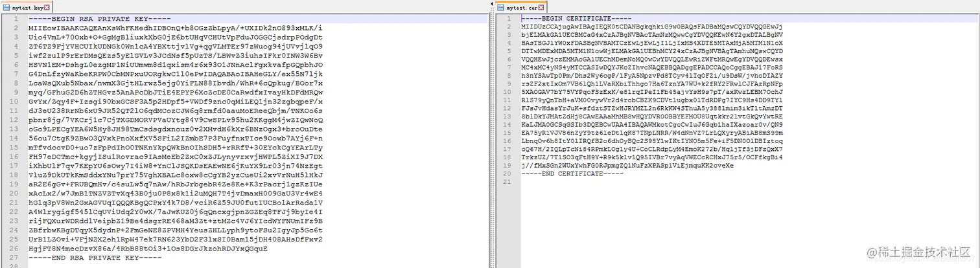Click the certificate line starting 'bjELMAkGA1UECBMCaG4x'

tap(652, 34)
